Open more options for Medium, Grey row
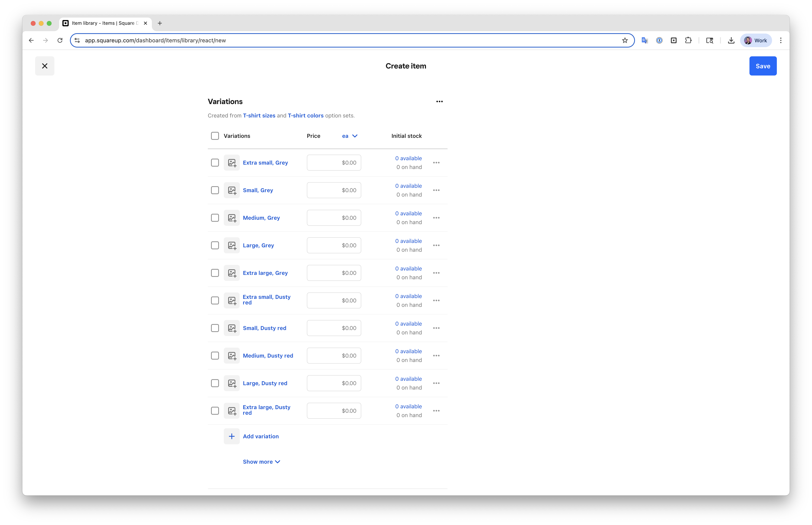Viewport: 812px width, 525px height. (x=436, y=218)
